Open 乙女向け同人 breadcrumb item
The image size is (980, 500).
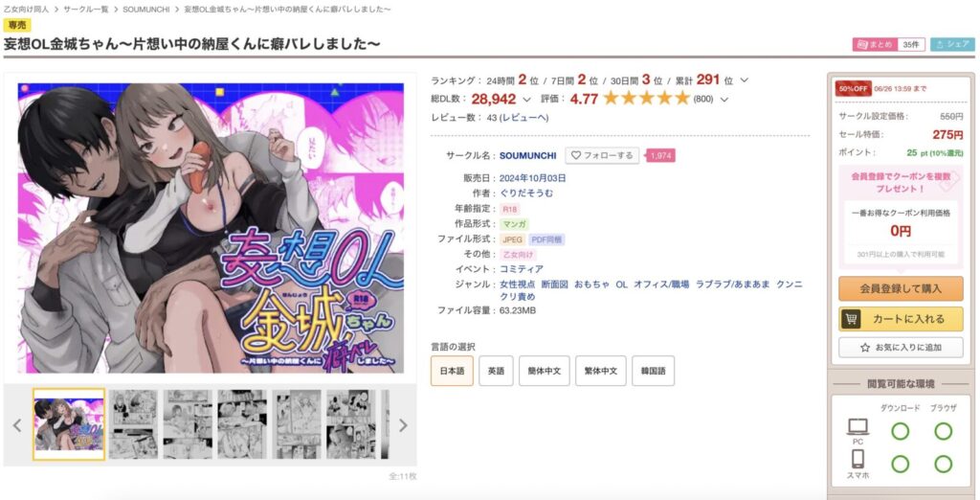pyautogui.click(x=26, y=10)
